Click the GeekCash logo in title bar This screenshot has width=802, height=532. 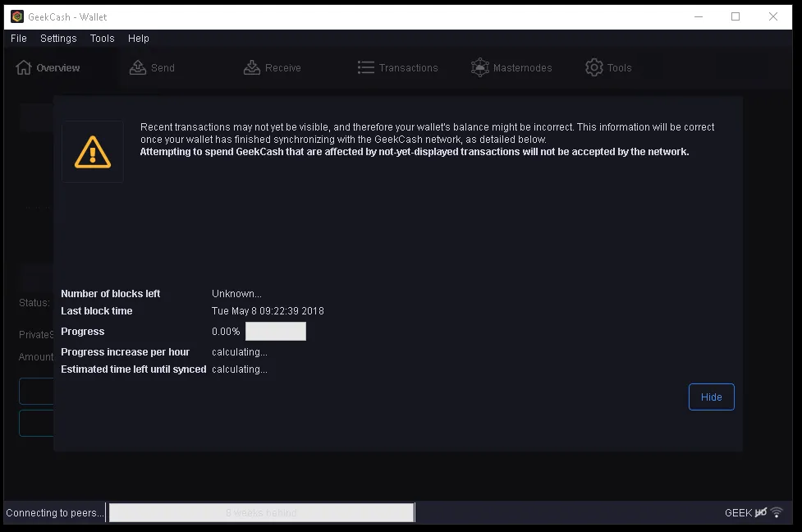click(17, 16)
